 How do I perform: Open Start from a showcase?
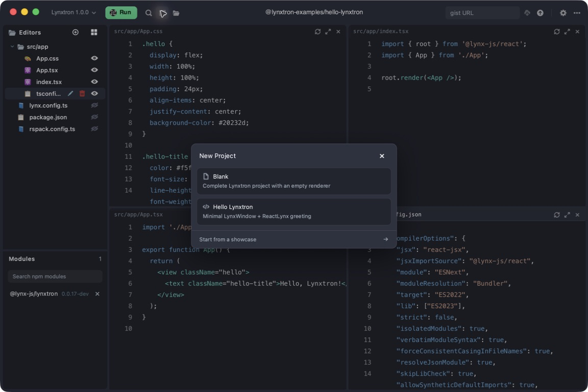293,239
